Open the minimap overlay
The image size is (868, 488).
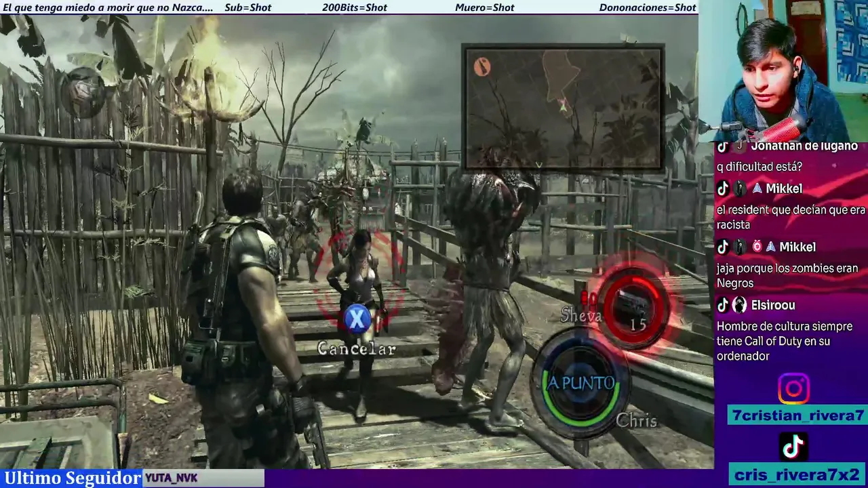pyautogui.click(x=563, y=107)
